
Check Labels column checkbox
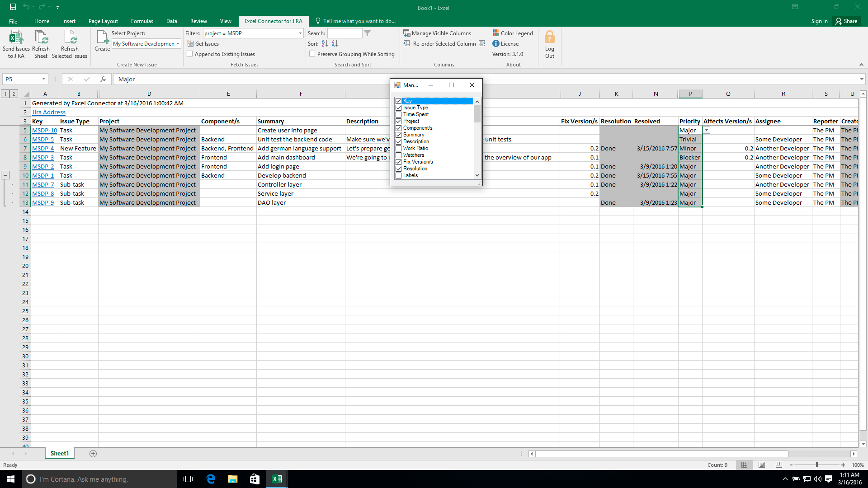(x=399, y=175)
